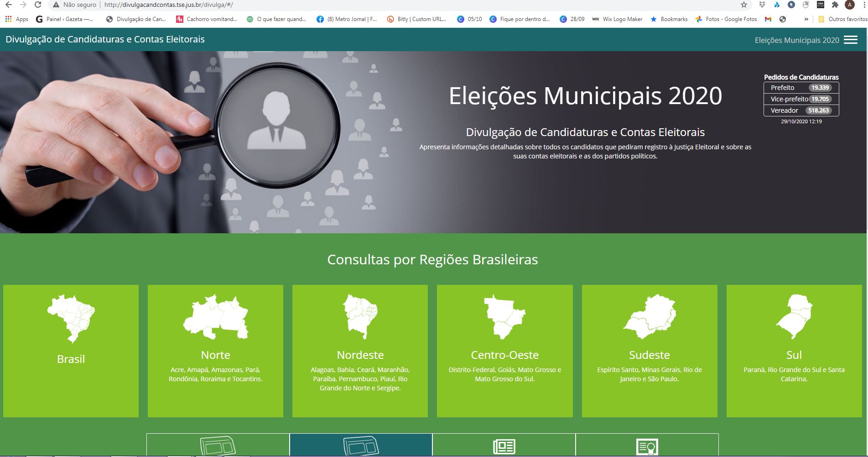This screenshot has height=457, width=868.
Task: Bookmark this page with the star icon
Action: (744, 5)
